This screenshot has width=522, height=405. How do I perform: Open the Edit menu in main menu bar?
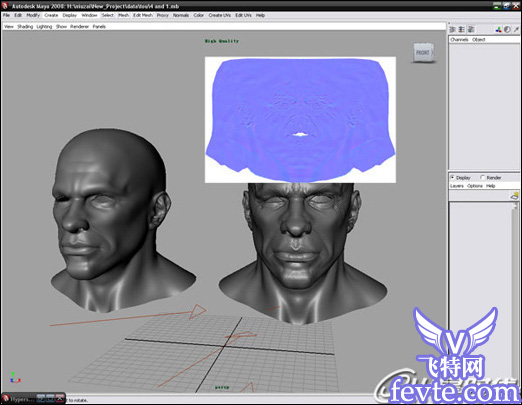click(x=18, y=15)
